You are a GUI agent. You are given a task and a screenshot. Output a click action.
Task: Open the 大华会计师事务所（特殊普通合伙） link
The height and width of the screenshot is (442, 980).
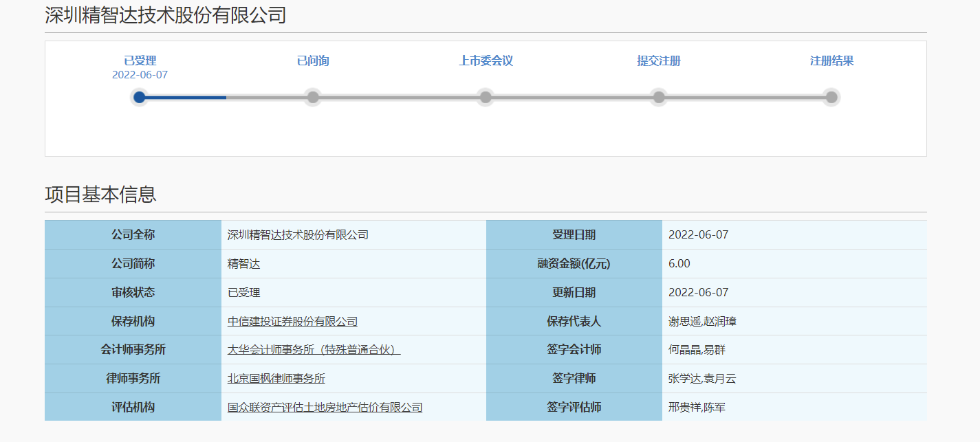click(x=314, y=349)
